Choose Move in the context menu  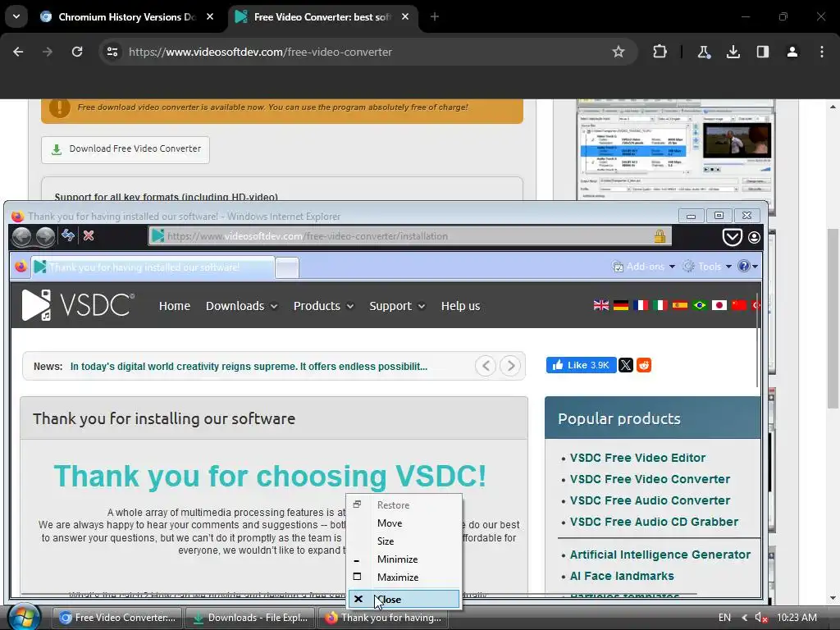tap(404, 523)
